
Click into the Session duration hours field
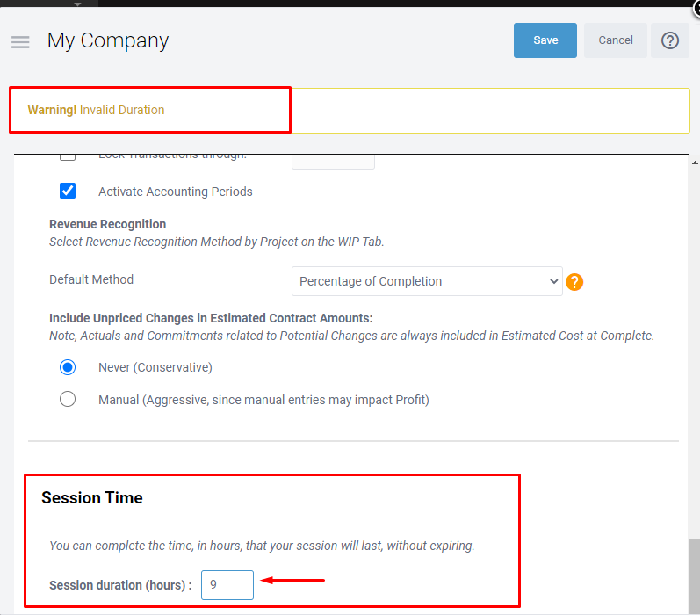[x=227, y=585]
